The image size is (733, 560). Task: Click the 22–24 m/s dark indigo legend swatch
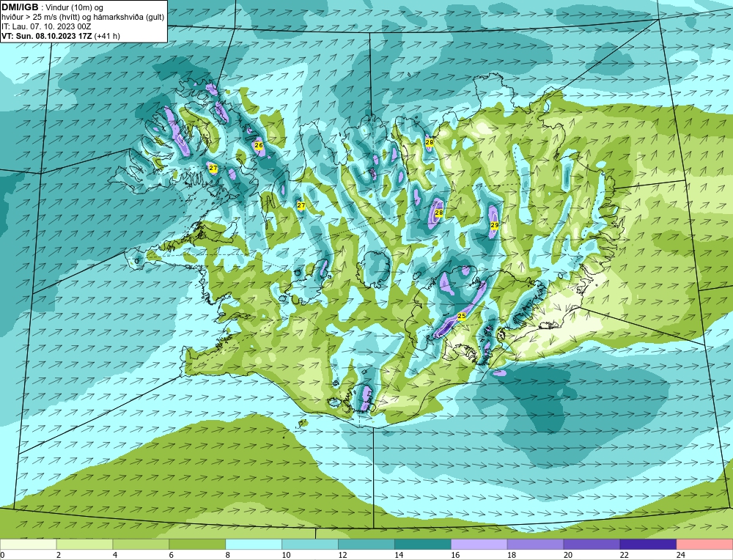[648, 545]
